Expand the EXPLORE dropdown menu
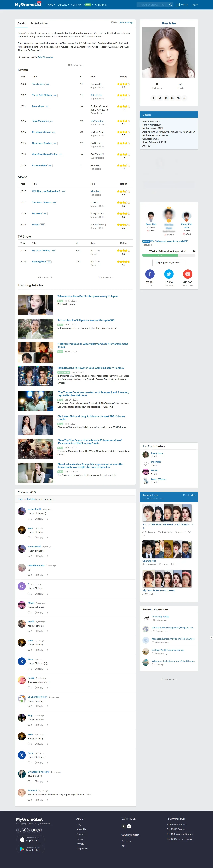Image resolution: width=213 pixels, height=868 pixels. (x=63, y=5)
